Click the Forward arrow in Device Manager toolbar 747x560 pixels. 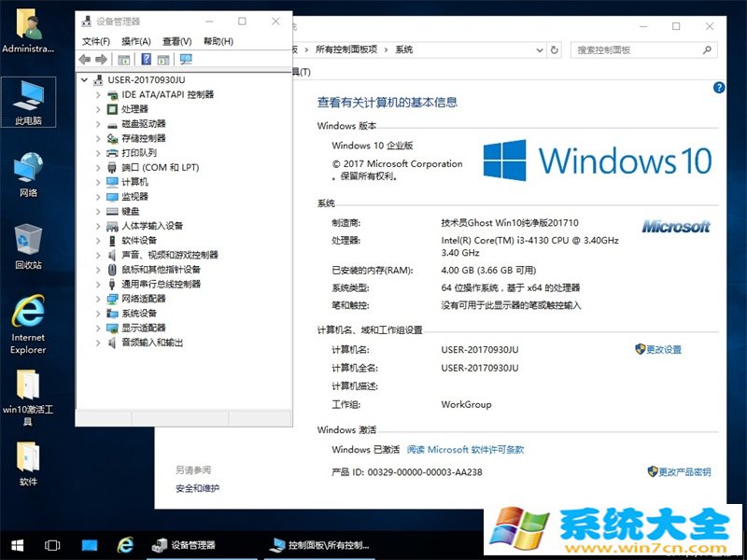[x=101, y=59]
